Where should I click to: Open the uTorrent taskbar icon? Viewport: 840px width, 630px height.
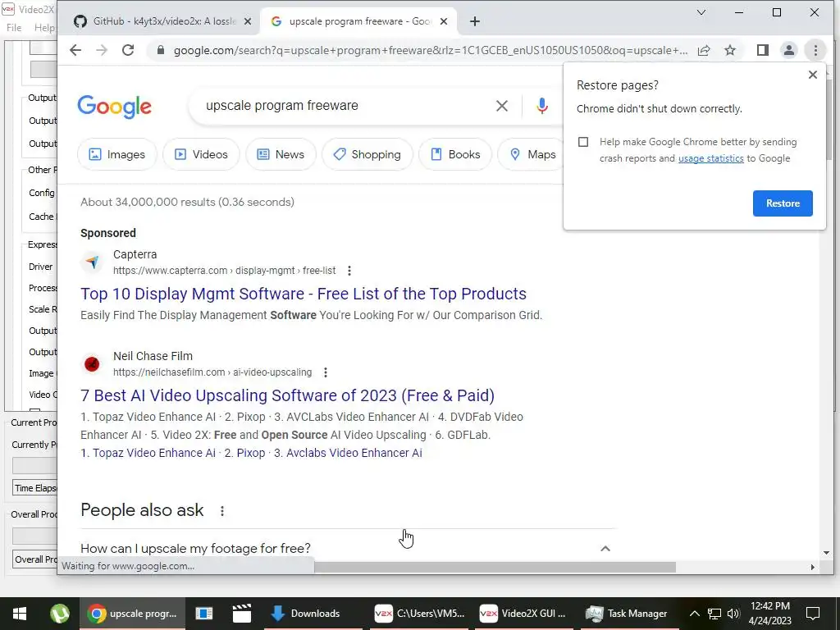click(59, 614)
